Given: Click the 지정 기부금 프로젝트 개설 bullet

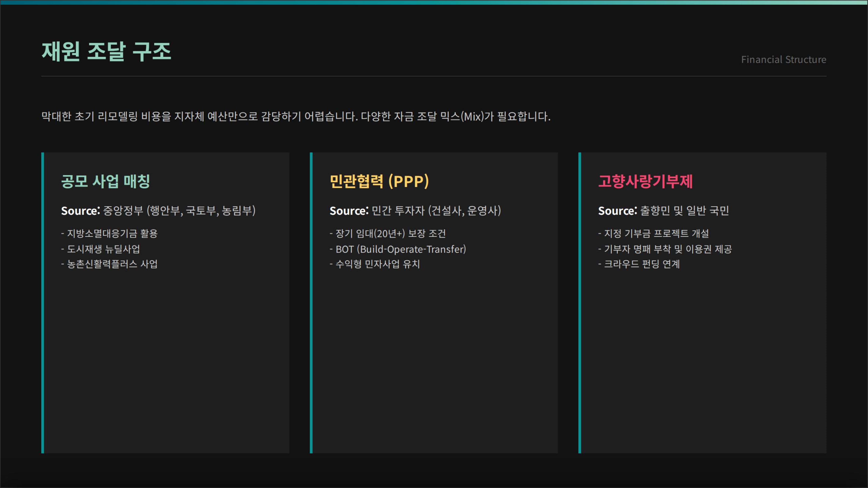Looking at the screenshot, I should coord(653,233).
